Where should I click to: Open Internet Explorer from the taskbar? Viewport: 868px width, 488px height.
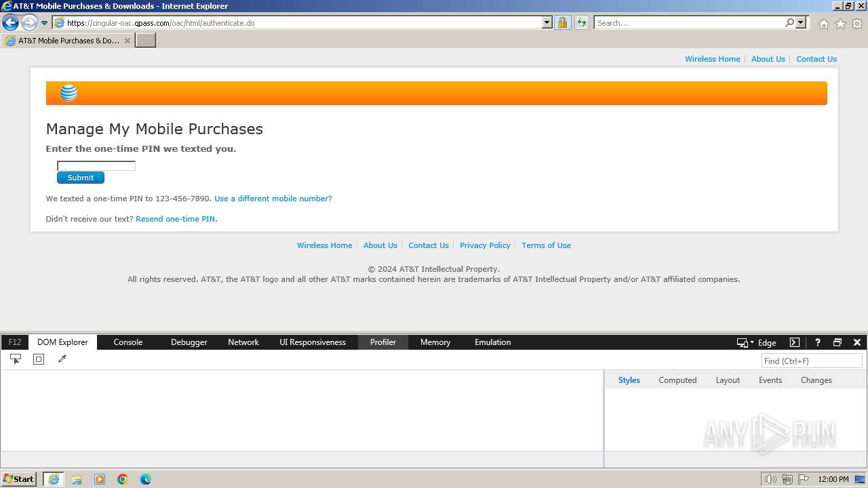(x=54, y=479)
